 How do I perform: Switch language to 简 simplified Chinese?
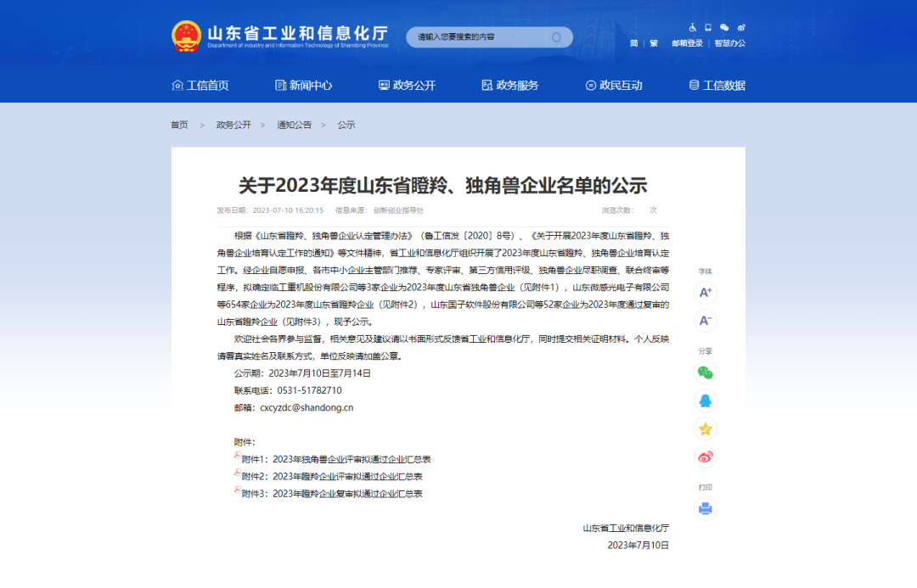coord(633,42)
